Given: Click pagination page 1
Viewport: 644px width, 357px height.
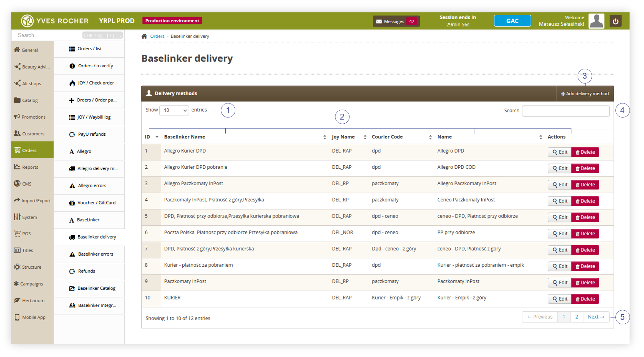Looking at the screenshot, I should click(564, 317).
